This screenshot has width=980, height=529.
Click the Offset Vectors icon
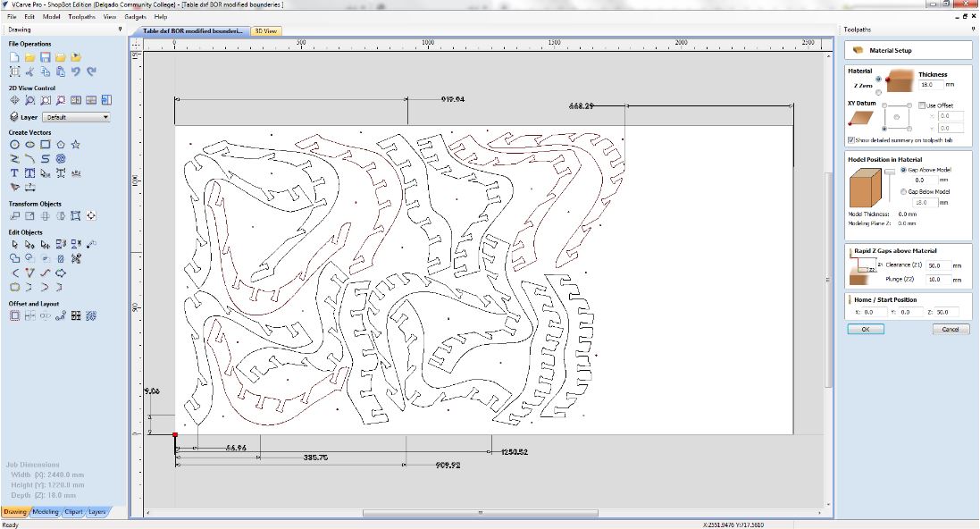pos(14,315)
